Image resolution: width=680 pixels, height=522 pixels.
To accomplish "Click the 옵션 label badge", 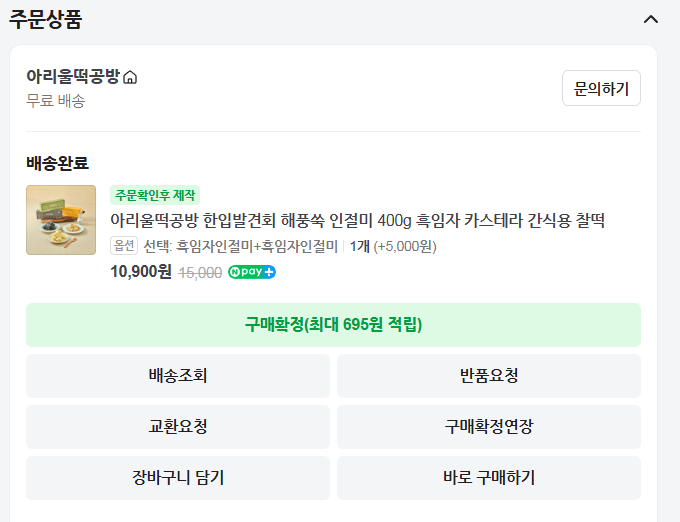I will click(124, 246).
